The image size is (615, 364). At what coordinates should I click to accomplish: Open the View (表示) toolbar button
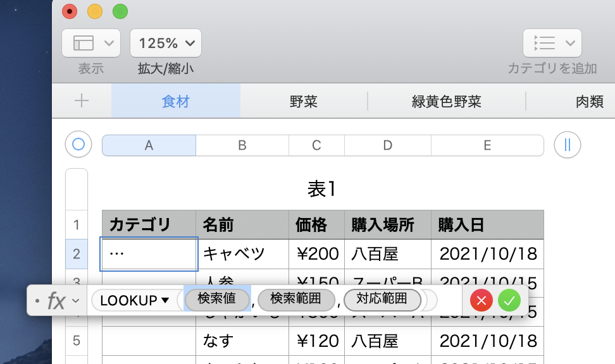(91, 43)
